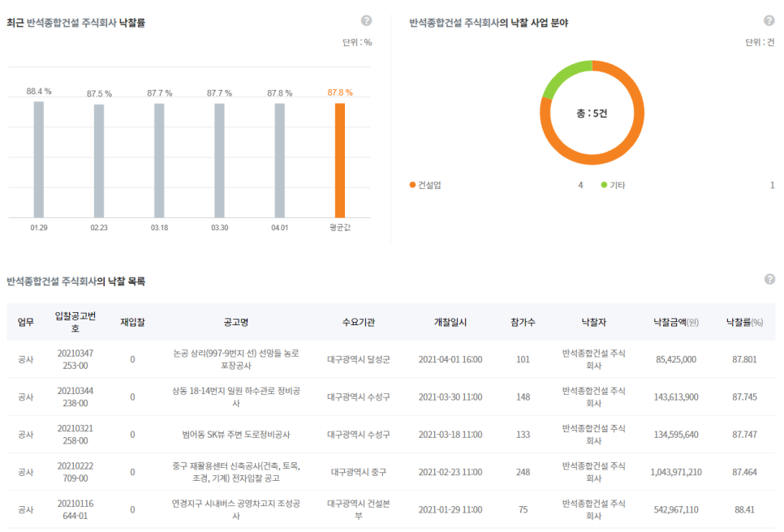
Task: Select the orange 평균값 bar
Action: click(340, 161)
